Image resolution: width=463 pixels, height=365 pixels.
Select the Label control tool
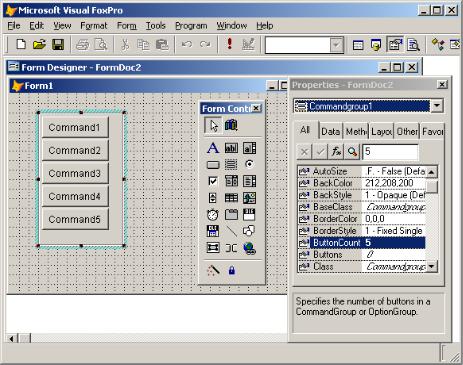[213, 148]
